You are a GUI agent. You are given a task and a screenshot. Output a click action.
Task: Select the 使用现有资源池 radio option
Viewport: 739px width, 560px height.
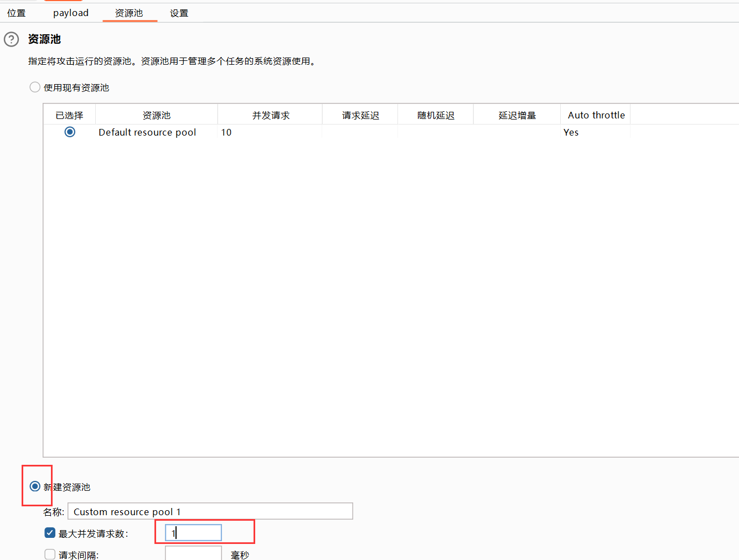coord(35,87)
